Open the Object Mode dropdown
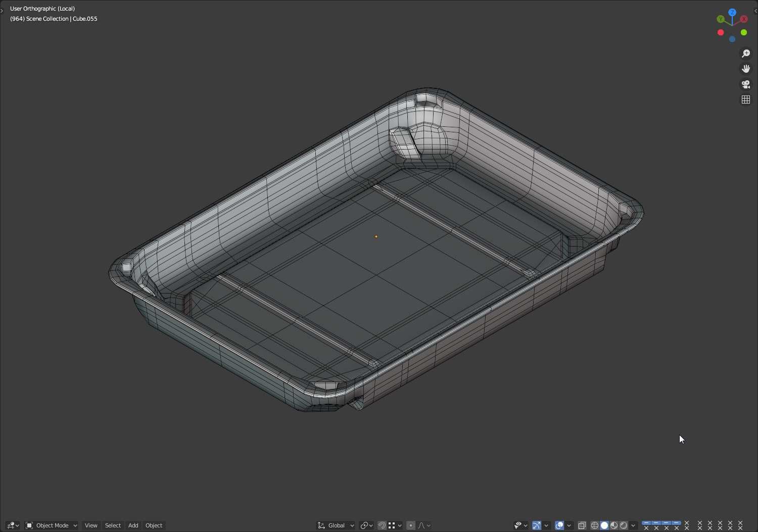This screenshot has width=758, height=532. click(51, 525)
